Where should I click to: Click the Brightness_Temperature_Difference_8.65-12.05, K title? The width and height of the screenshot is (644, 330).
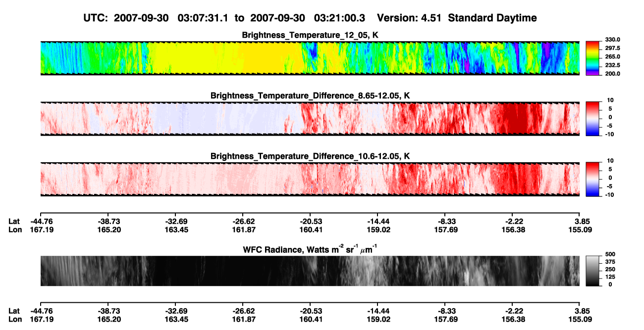coord(310,95)
